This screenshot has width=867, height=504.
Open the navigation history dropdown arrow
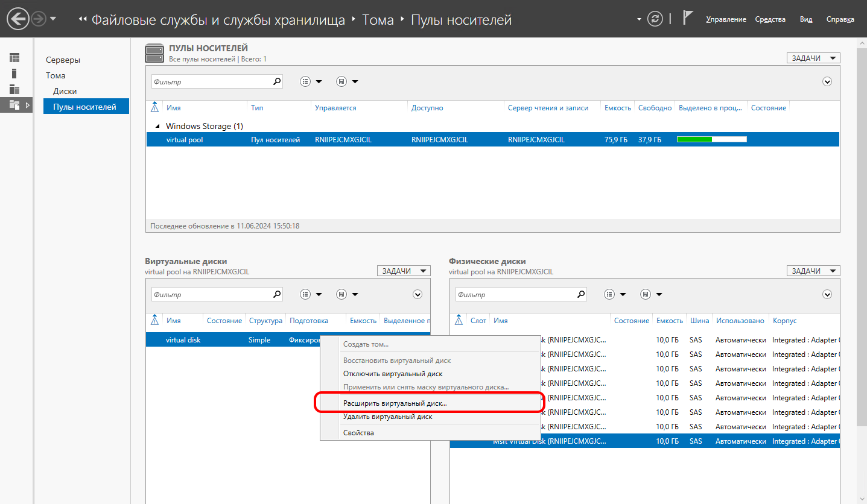tap(53, 19)
